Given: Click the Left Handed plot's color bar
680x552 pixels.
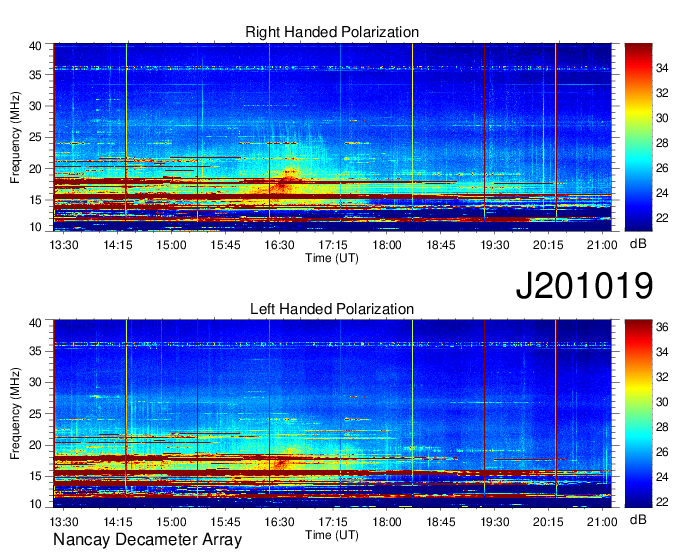Looking at the screenshot, I should pos(638,413).
